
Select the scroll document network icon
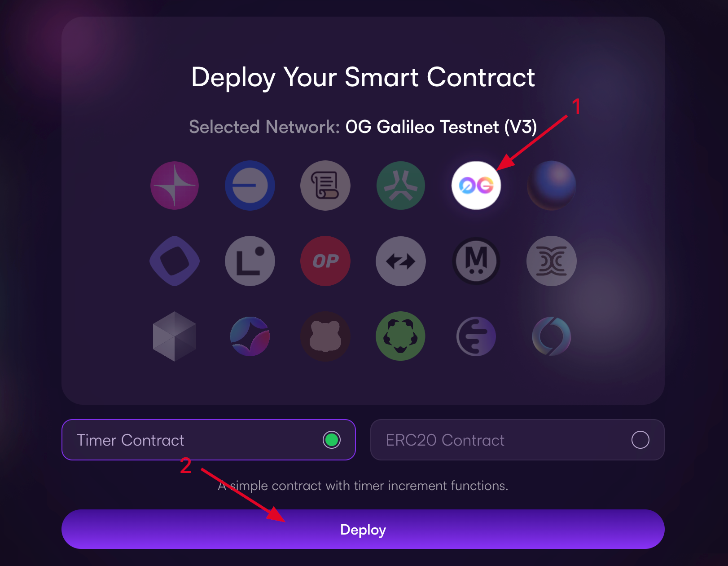(x=325, y=186)
